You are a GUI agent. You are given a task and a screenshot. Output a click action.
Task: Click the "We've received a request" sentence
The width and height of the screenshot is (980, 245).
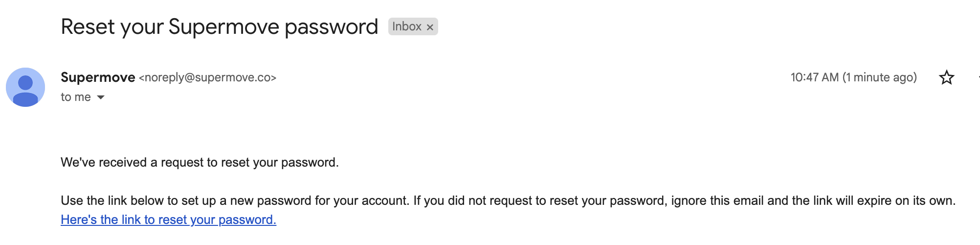pos(200,162)
